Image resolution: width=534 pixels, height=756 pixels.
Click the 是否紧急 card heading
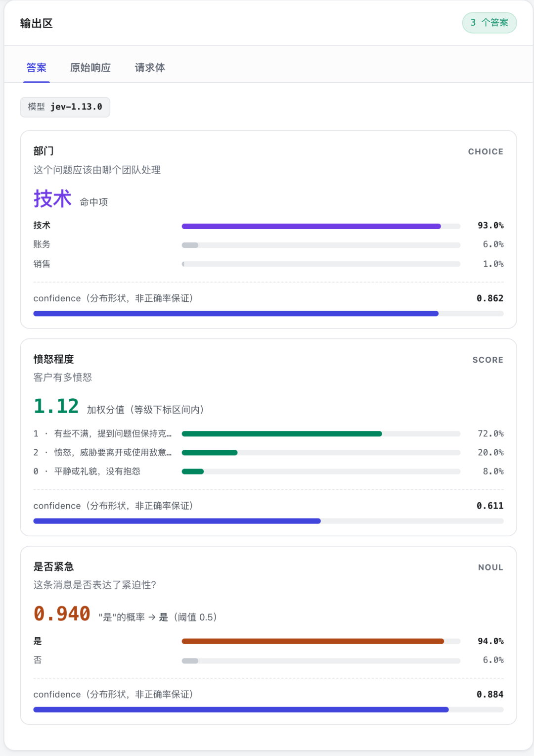pos(53,567)
